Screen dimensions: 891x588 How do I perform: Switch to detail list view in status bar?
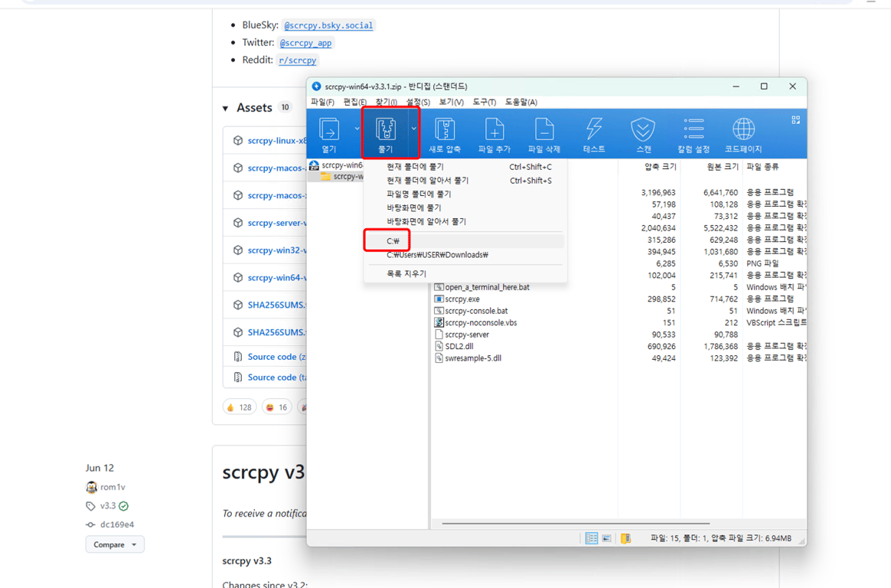592,538
